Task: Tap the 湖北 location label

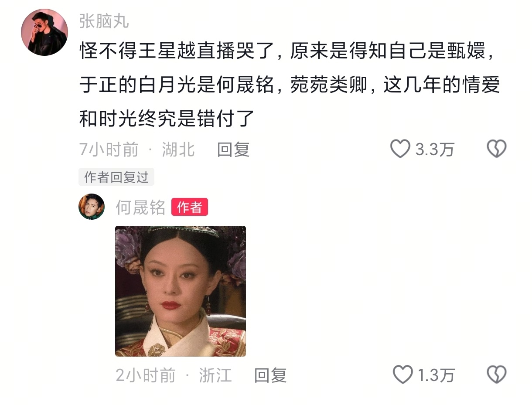Action: point(178,150)
